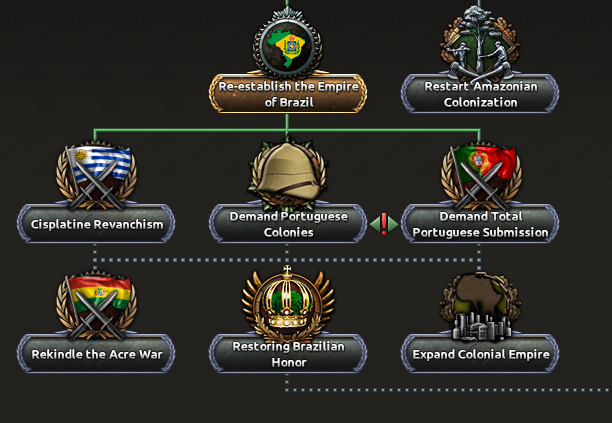Click the green connector line under Empire focus
Image resolution: width=612 pixels, height=423 pixels.
coord(287,129)
